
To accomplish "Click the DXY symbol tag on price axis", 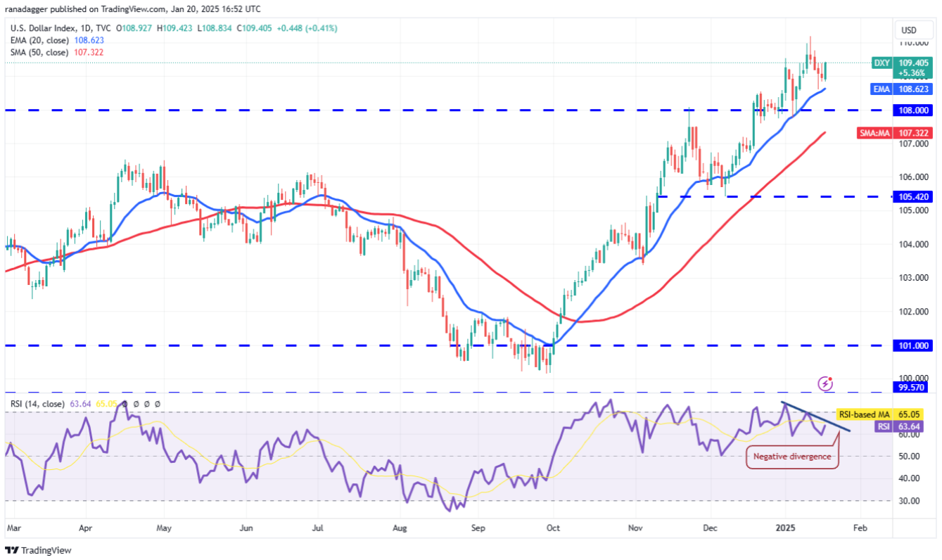I will [x=882, y=63].
